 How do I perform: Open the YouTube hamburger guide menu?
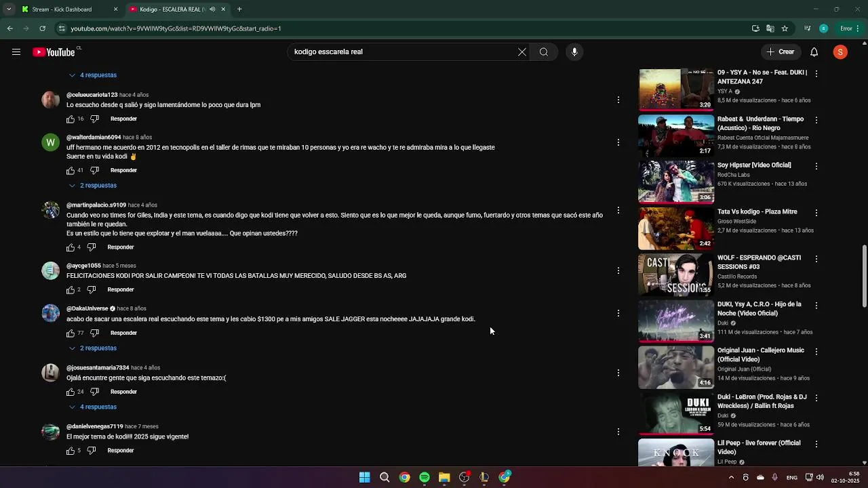(x=16, y=52)
